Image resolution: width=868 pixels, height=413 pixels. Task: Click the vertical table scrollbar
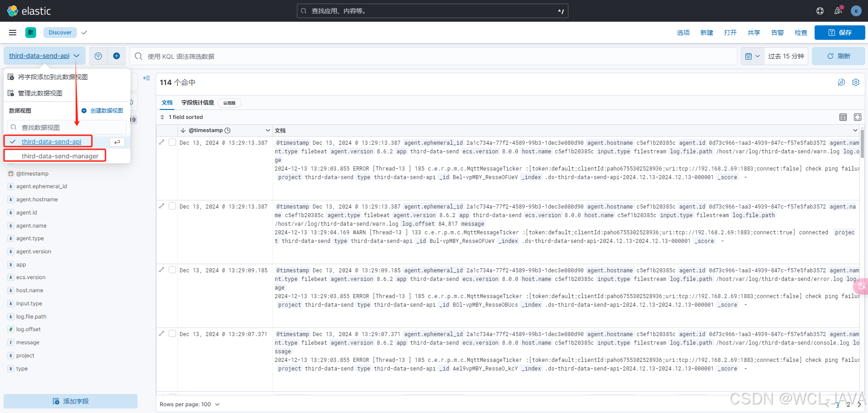(x=862, y=143)
